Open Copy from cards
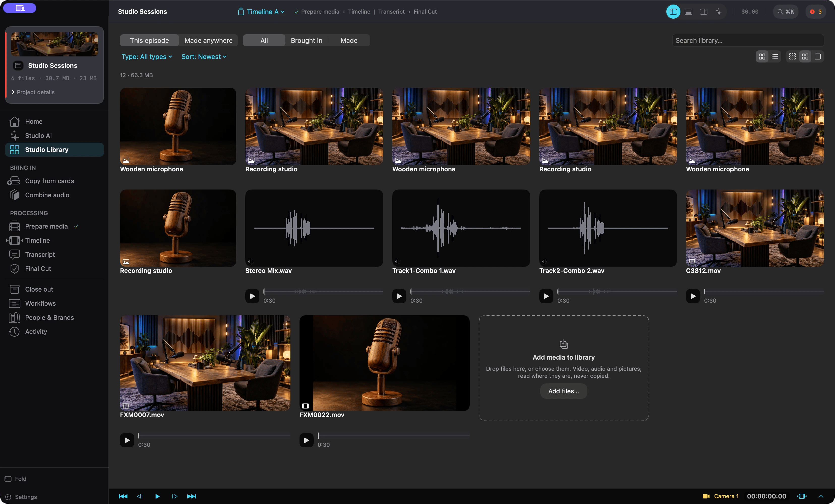Screen dimensions: 835x504 click(54, 181)
